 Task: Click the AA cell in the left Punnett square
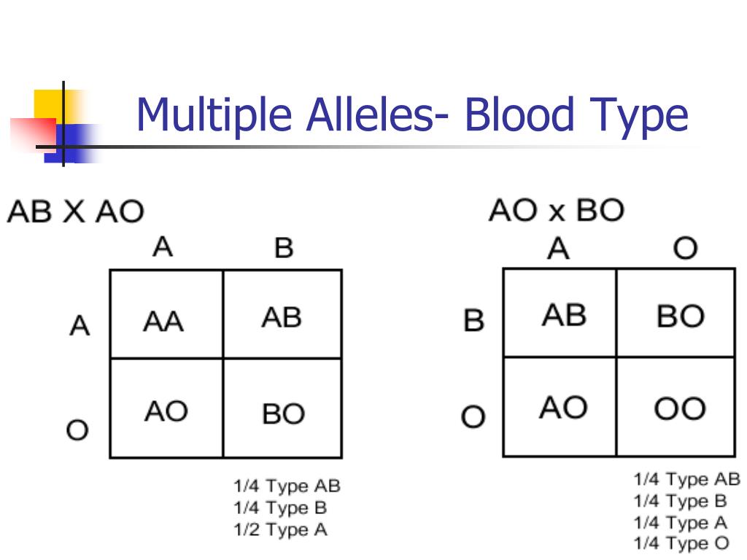tap(166, 314)
